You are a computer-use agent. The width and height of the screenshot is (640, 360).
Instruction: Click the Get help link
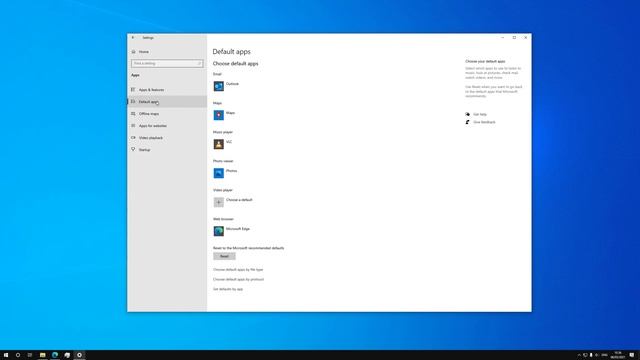click(x=480, y=115)
